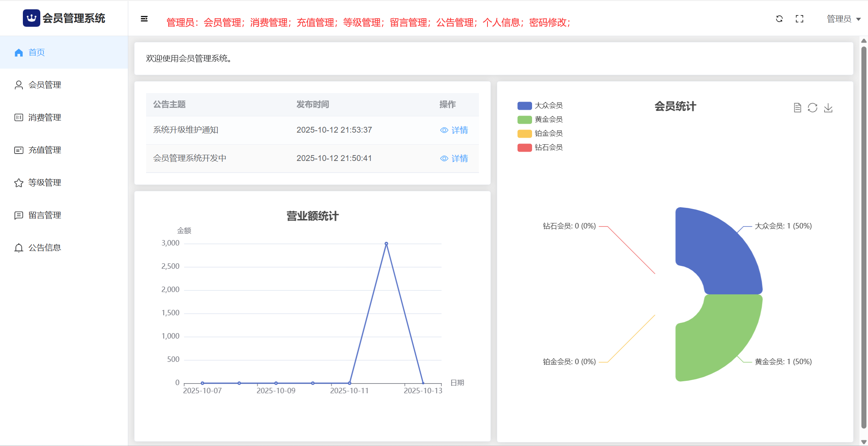Click the chart restore icon

(813, 108)
